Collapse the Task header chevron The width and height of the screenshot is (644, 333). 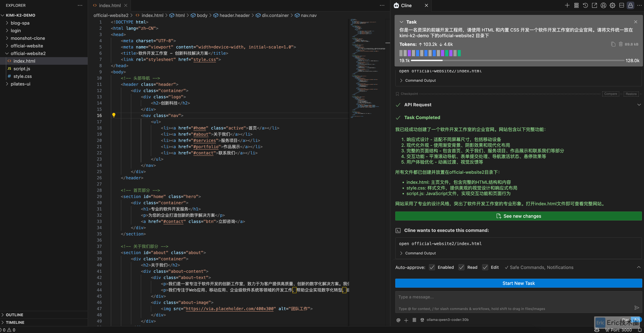tap(401, 22)
